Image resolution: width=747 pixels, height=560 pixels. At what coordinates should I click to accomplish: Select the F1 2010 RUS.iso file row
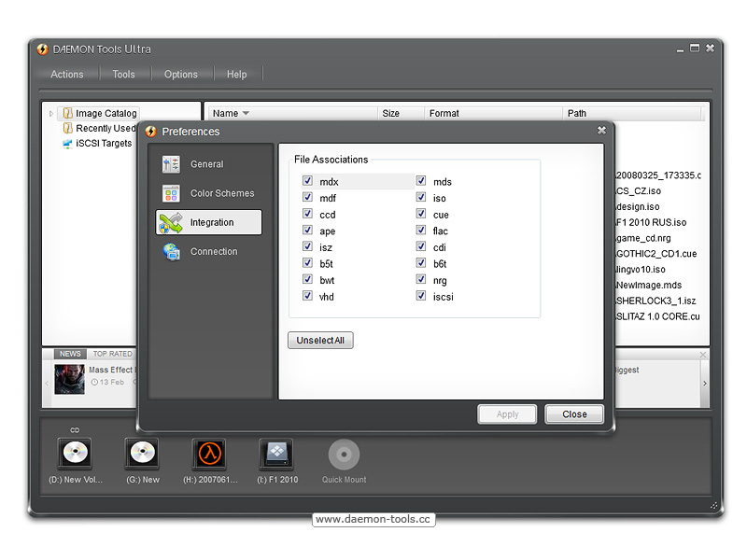coord(651,222)
